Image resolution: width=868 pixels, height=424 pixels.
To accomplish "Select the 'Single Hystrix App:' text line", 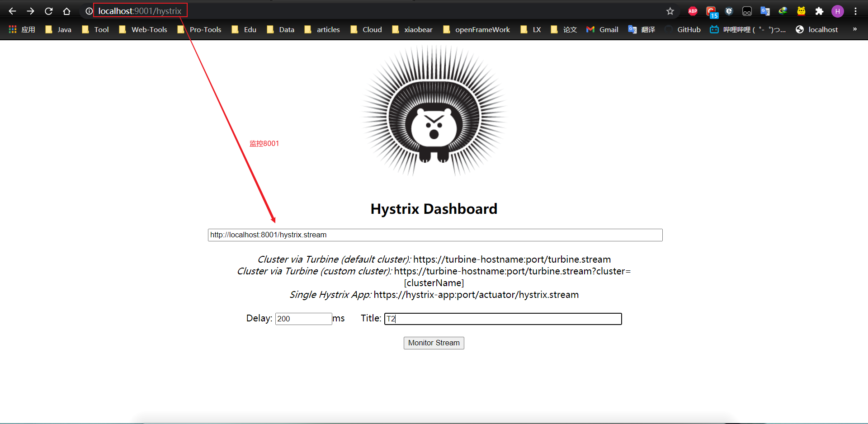I will click(x=434, y=295).
